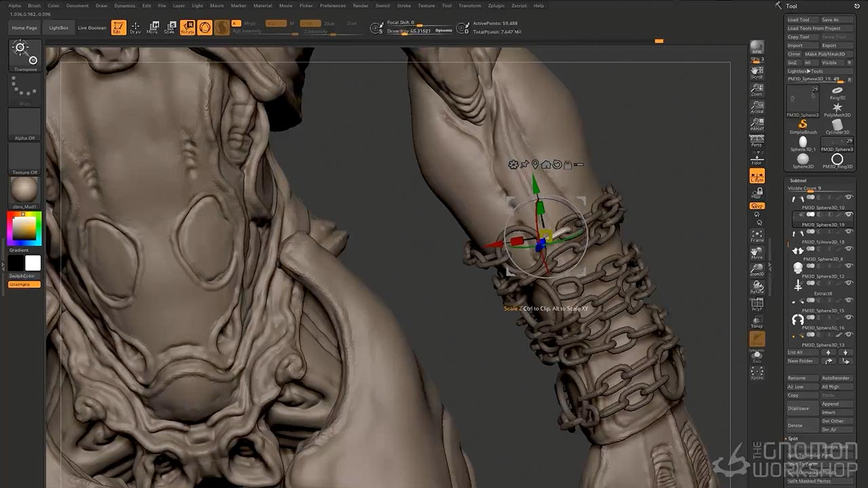Click the Rotate tool in top shelf

(187, 28)
